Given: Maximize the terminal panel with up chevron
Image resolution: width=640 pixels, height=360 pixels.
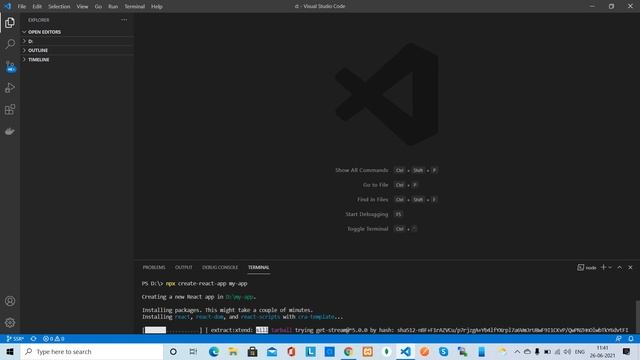Looking at the screenshot, I should click(620, 267).
